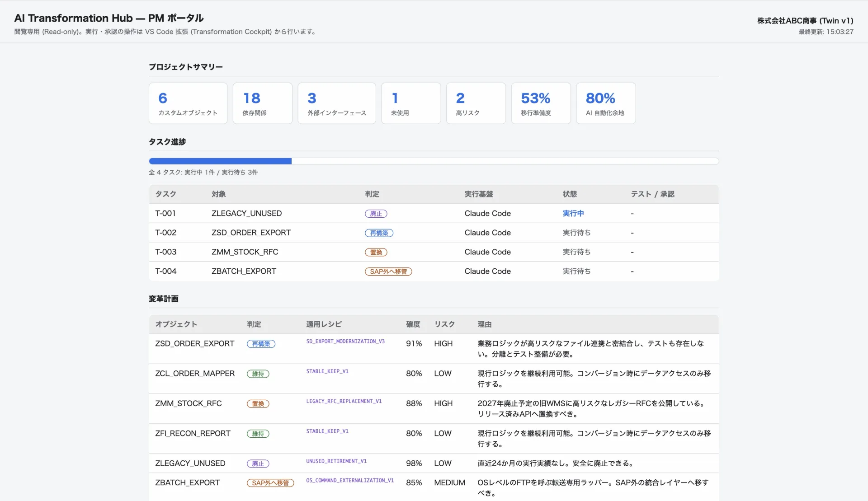Click the 置換 badge in 変革計画 table

click(258, 404)
